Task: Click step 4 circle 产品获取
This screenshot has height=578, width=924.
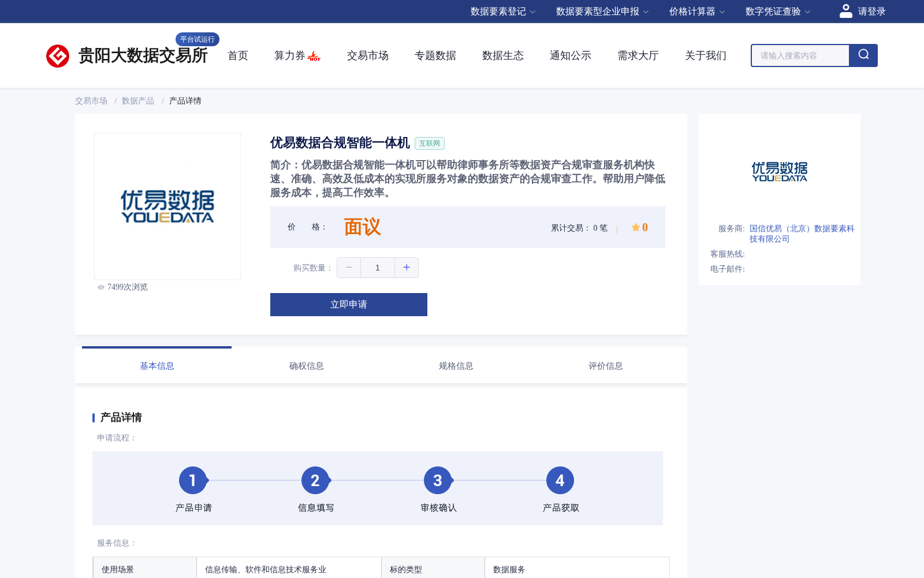Action: coord(560,480)
